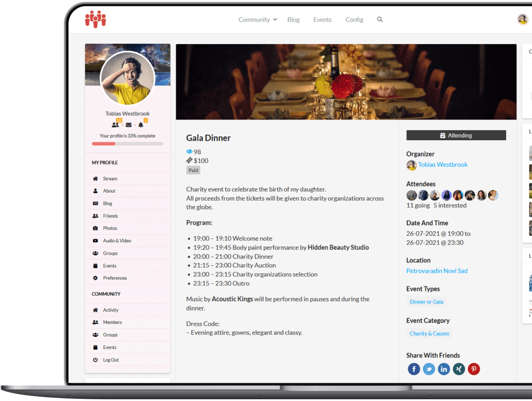This screenshot has width=532, height=401.
Task: Open the Blog menu item in the navbar
Action: point(293,20)
